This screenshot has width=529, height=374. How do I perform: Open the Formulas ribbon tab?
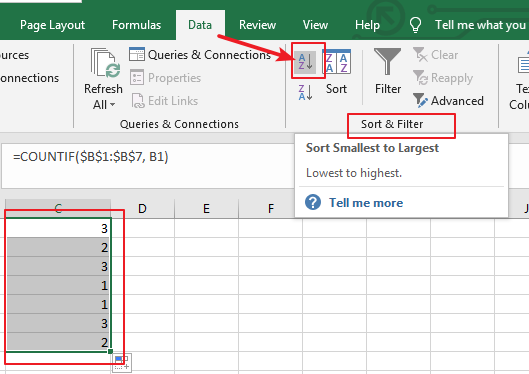pyautogui.click(x=136, y=25)
